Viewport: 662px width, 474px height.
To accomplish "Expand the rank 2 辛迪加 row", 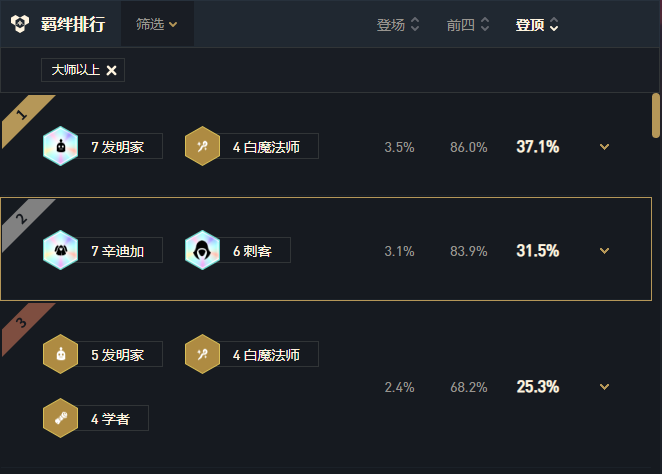I will [x=604, y=250].
